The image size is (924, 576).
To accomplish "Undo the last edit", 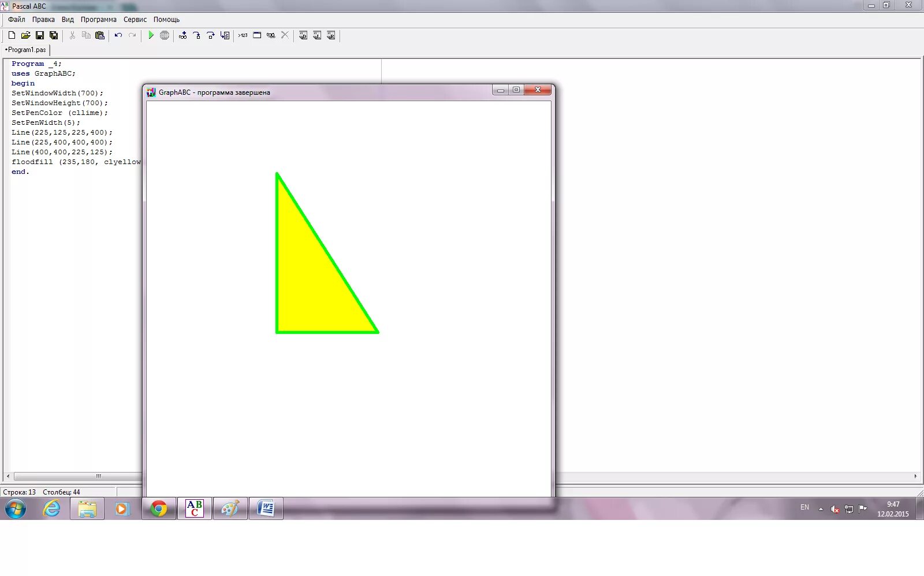I will (x=118, y=35).
